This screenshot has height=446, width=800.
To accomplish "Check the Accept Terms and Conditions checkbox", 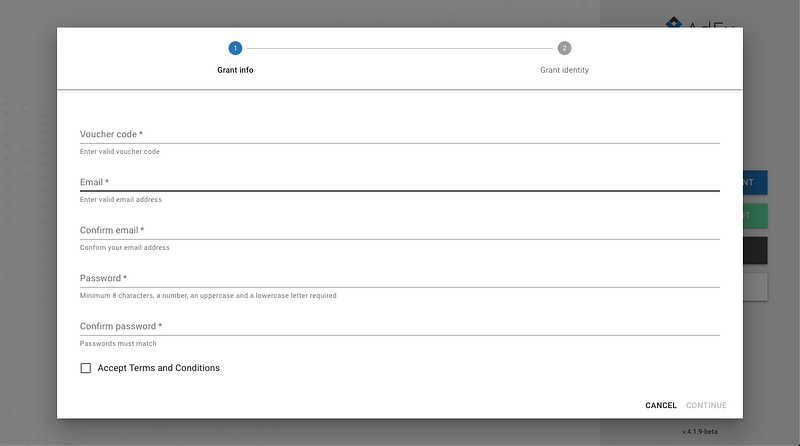I will [86, 368].
